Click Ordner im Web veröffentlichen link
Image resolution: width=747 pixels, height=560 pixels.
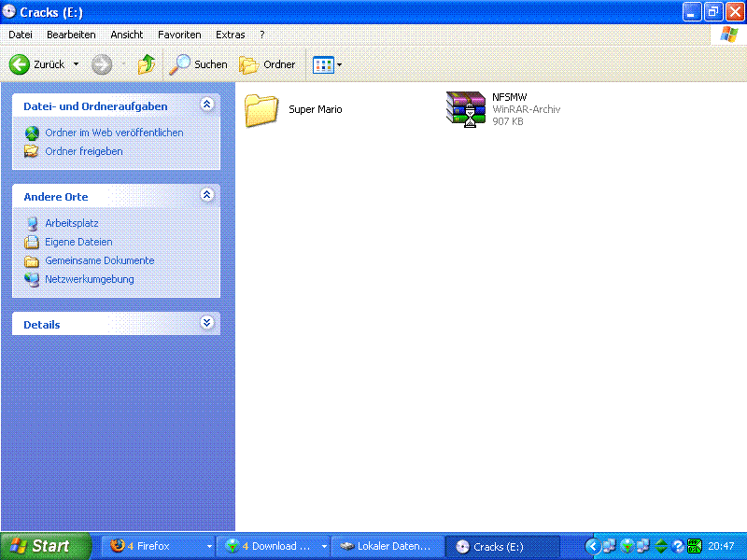click(114, 133)
